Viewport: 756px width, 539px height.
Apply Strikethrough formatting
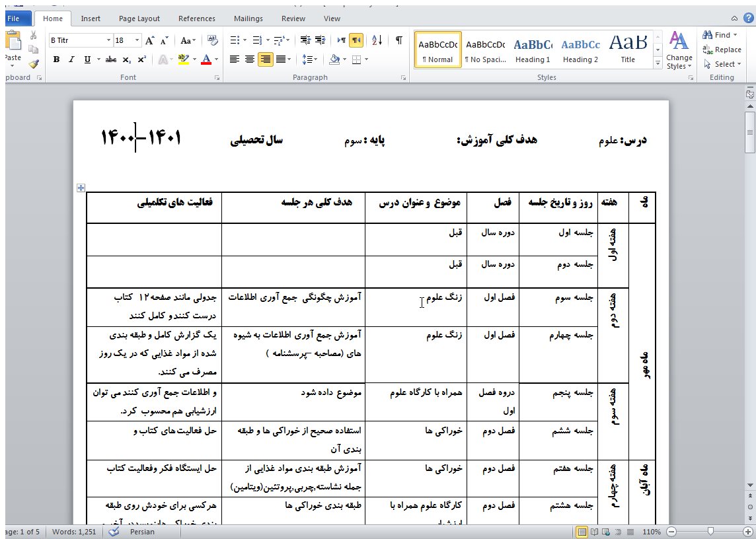pyautogui.click(x=111, y=59)
